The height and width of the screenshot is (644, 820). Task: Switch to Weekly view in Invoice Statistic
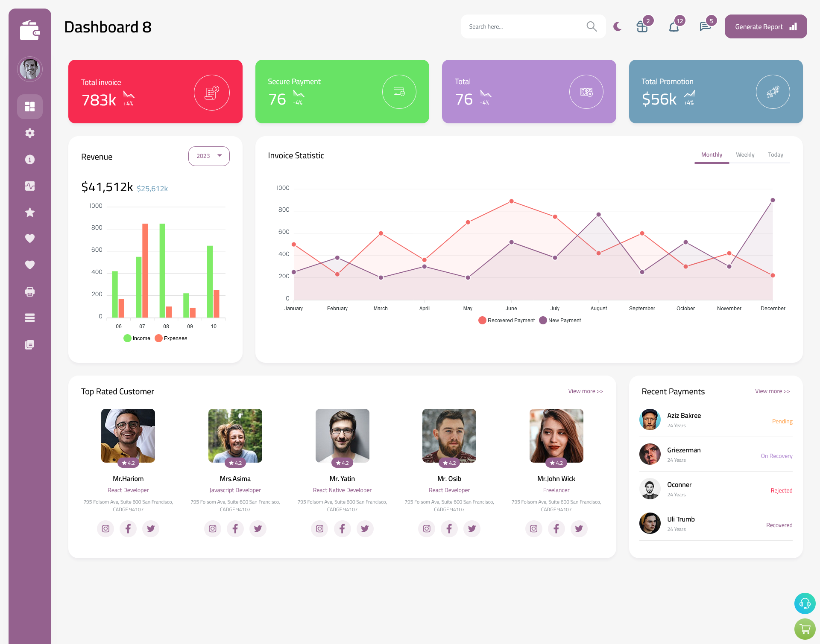point(745,154)
